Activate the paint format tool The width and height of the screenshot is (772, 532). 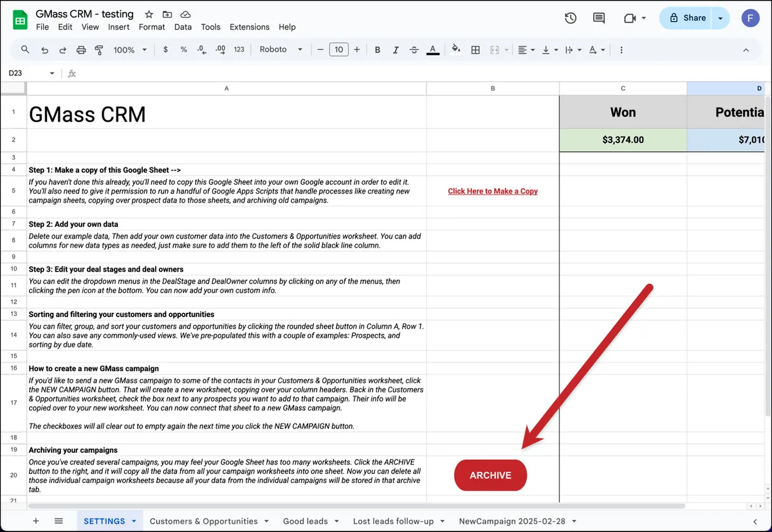coord(99,50)
